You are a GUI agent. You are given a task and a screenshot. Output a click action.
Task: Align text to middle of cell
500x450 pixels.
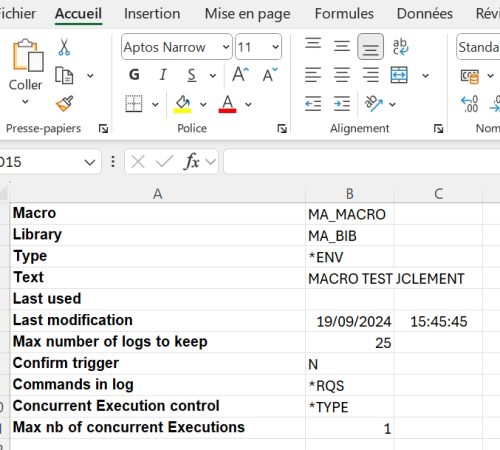pyautogui.click(x=342, y=46)
